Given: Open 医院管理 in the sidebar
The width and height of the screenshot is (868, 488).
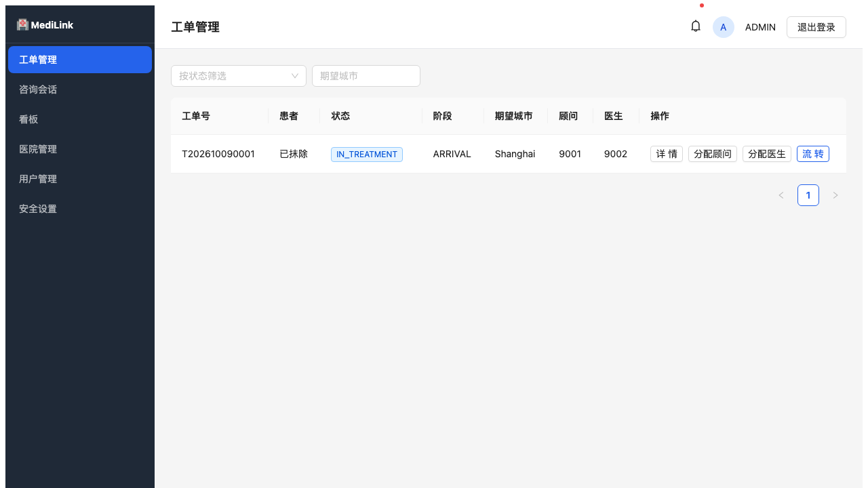Looking at the screenshot, I should (x=80, y=149).
